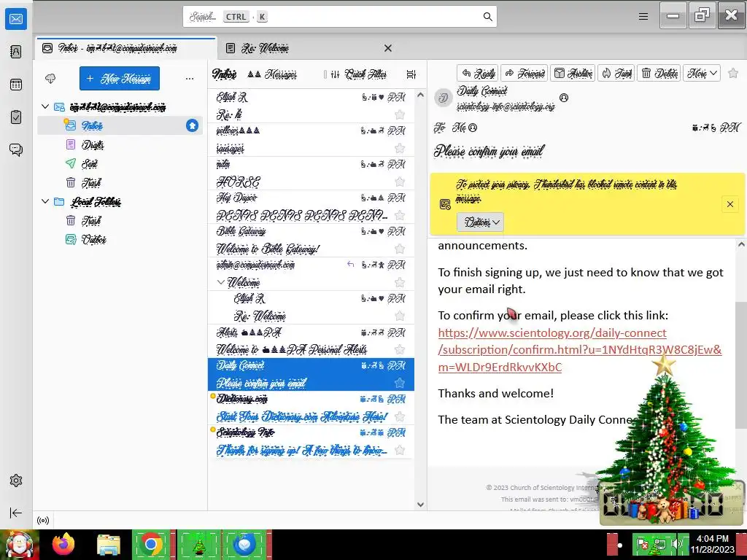The image size is (747, 560).
Task: Click the New Message button
Action: 120,79
